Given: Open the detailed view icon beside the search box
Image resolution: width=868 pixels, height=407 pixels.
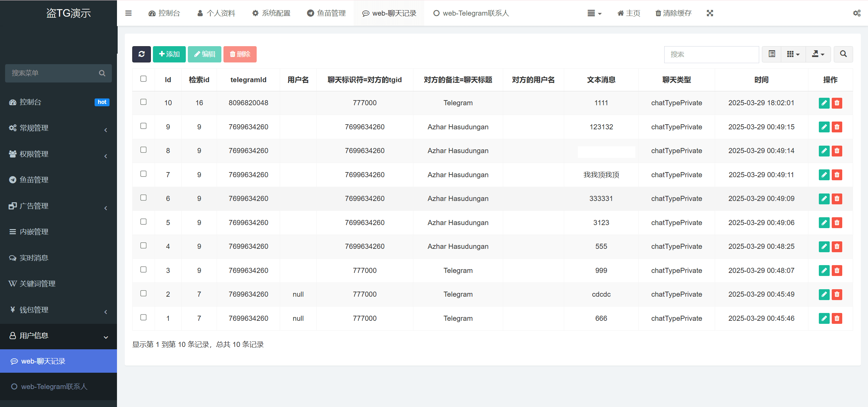Looking at the screenshot, I should click(771, 54).
